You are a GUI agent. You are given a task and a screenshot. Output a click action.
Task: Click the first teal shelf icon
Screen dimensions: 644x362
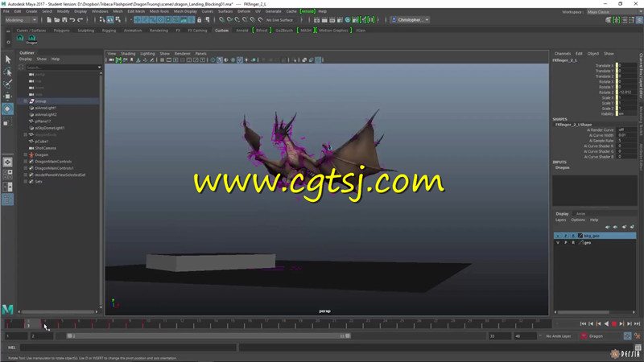(x=19, y=38)
